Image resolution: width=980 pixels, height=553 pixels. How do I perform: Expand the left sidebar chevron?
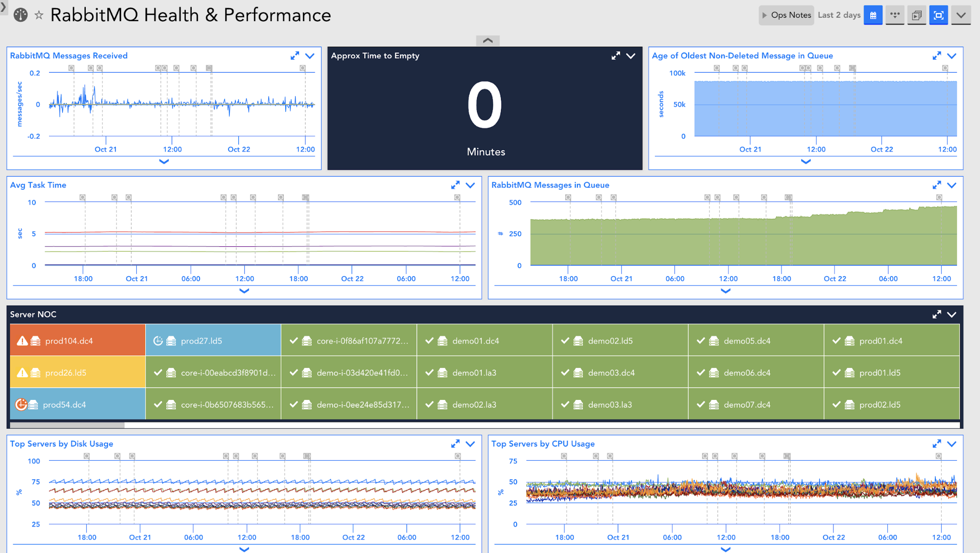click(3, 6)
